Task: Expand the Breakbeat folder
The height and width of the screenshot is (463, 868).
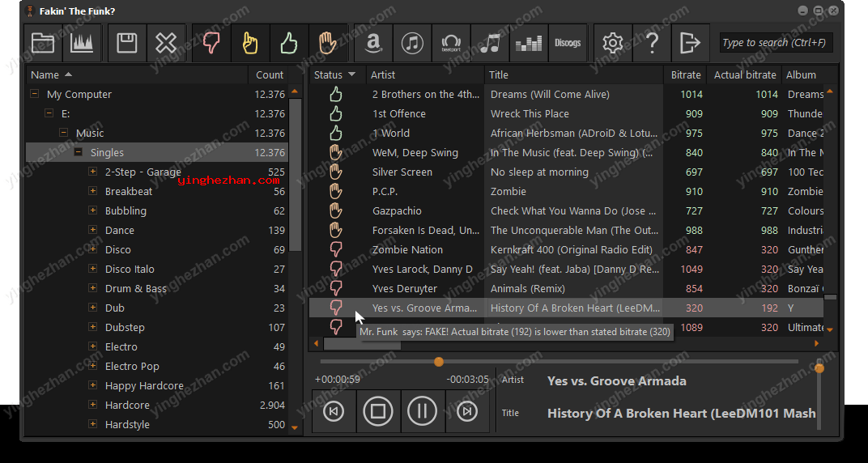Action: coord(92,191)
